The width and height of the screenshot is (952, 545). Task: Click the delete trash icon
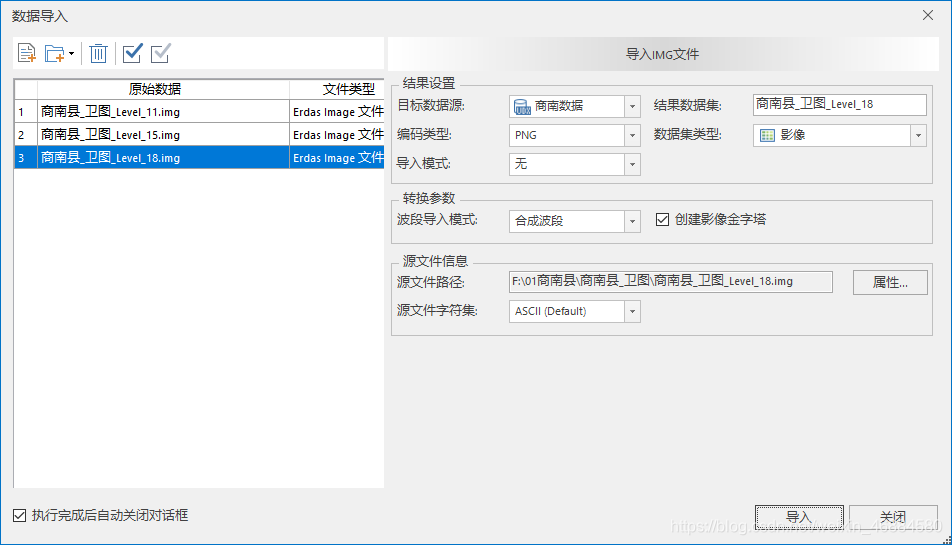[98, 53]
